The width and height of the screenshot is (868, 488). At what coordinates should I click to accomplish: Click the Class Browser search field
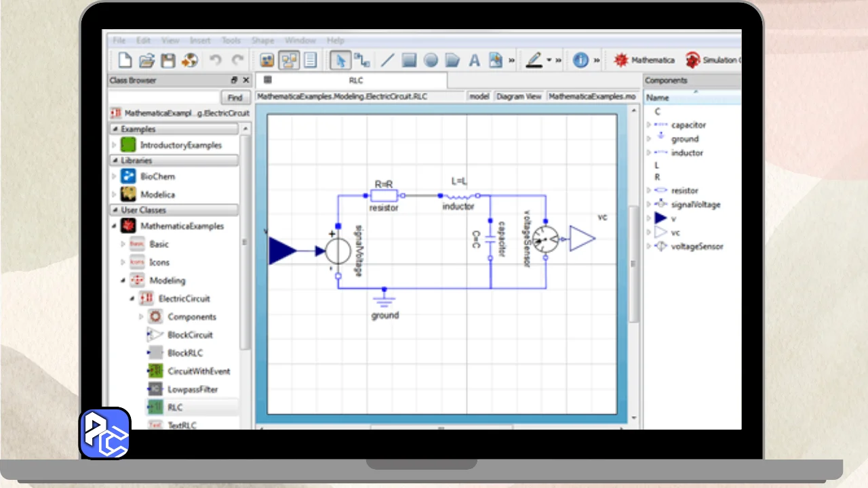coord(164,98)
